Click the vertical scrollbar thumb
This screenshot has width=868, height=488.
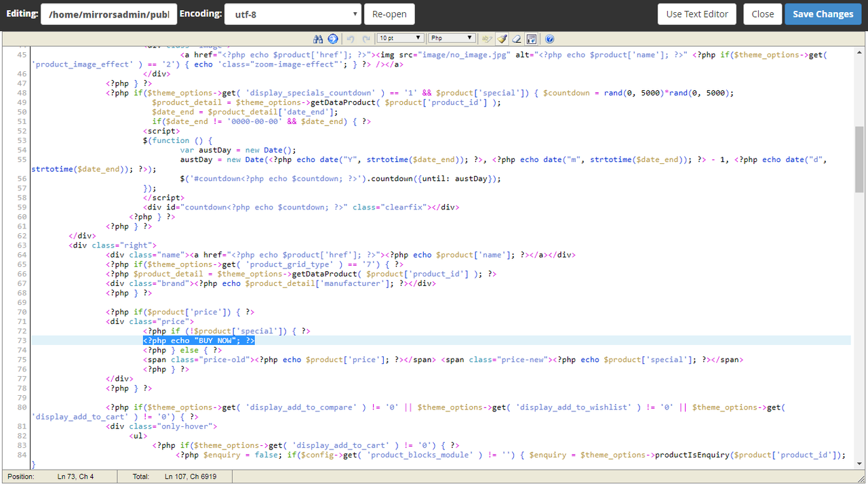[860, 159]
